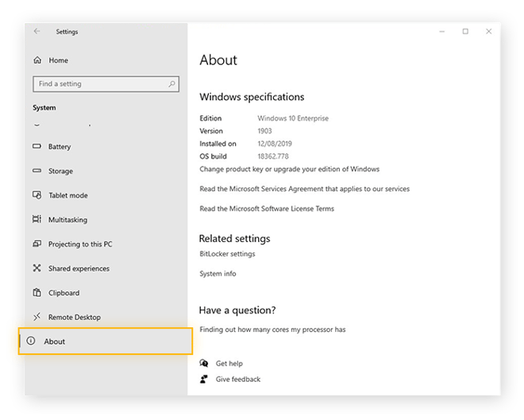Open the Battery settings page
The image size is (524, 420).
[60, 147]
